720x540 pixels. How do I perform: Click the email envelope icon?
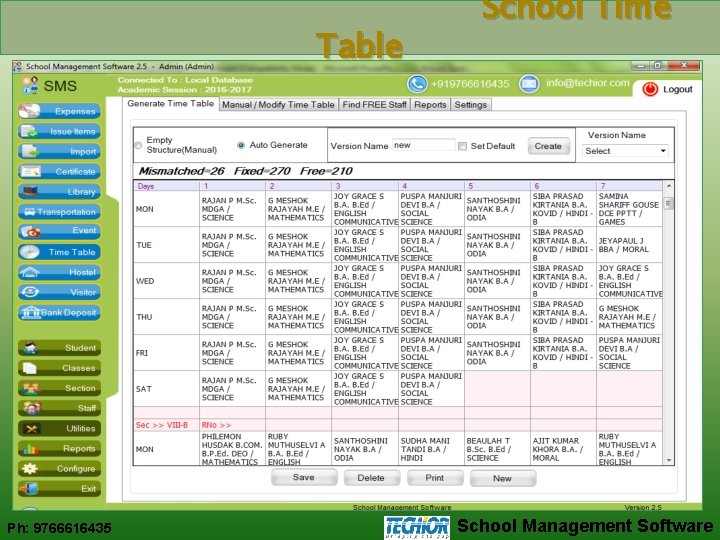pos(529,84)
